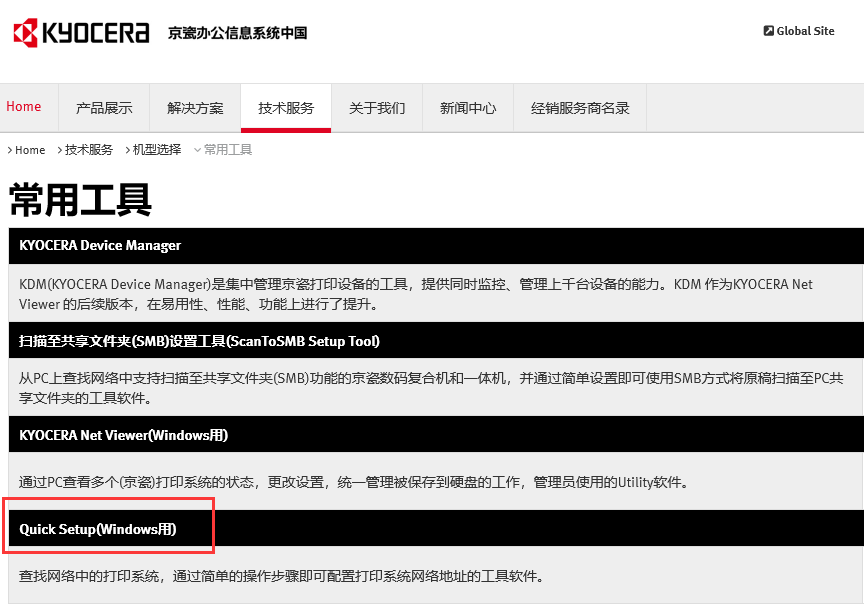Visit the 经销服务商名录 directory
The width and height of the screenshot is (864, 604).
pos(580,107)
